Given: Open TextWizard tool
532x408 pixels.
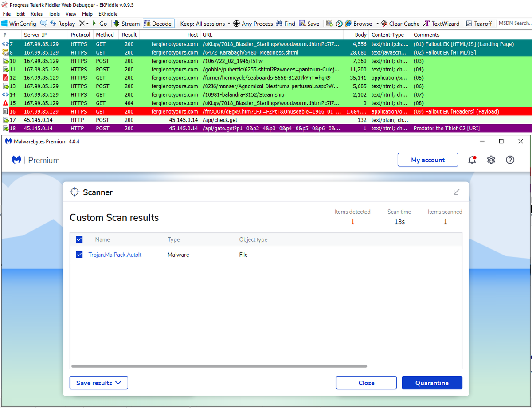Looking at the screenshot, I should pos(442,24).
